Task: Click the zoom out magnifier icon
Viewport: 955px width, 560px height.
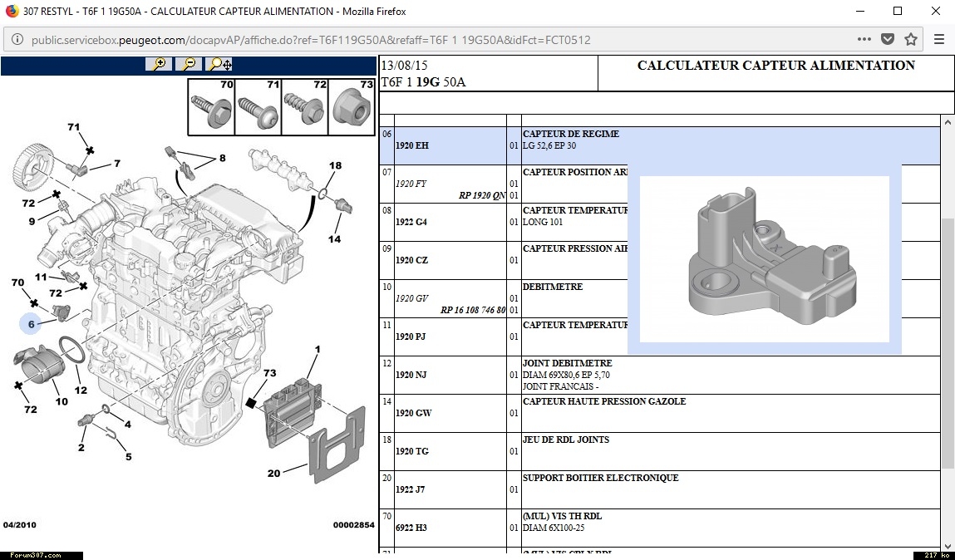Action: tap(189, 64)
